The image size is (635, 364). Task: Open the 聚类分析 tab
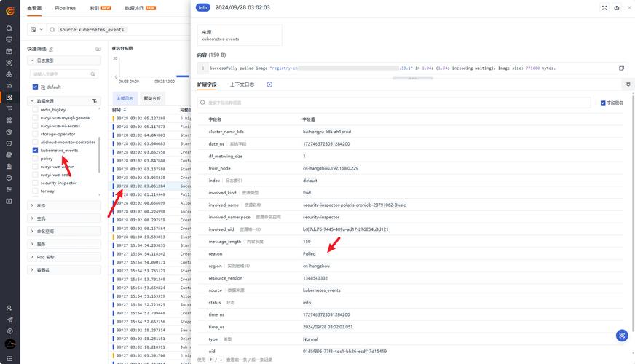coord(152,98)
